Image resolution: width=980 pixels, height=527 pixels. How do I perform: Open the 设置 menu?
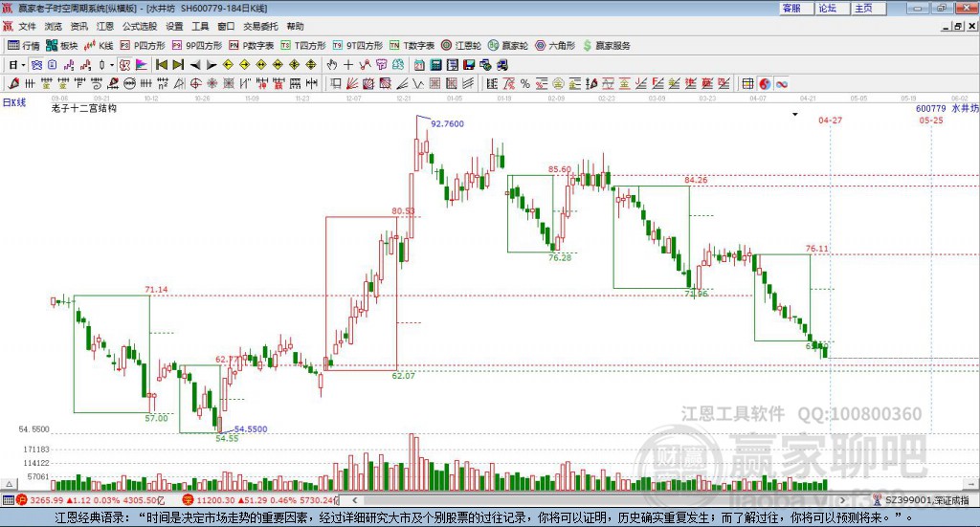174,26
